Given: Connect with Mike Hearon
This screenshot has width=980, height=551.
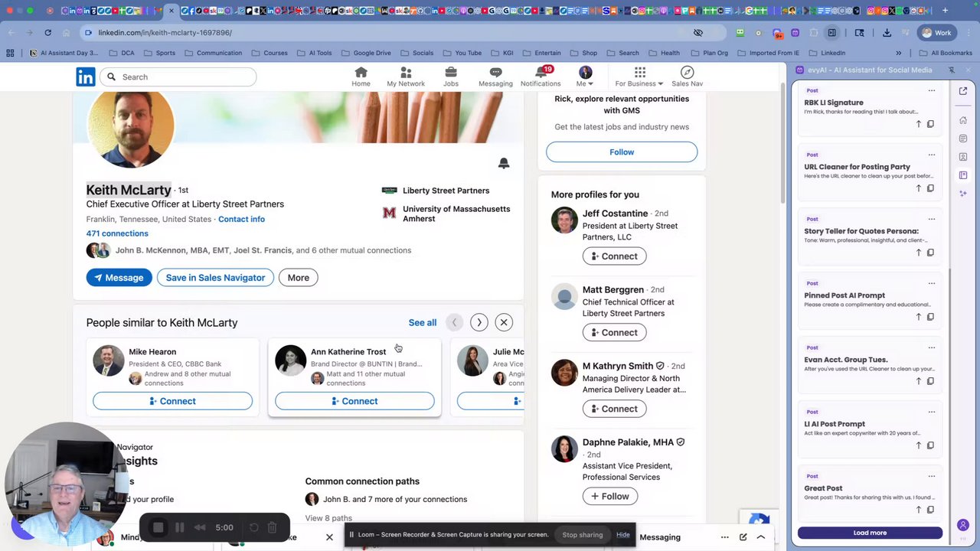Looking at the screenshot, I should (172, 401).
